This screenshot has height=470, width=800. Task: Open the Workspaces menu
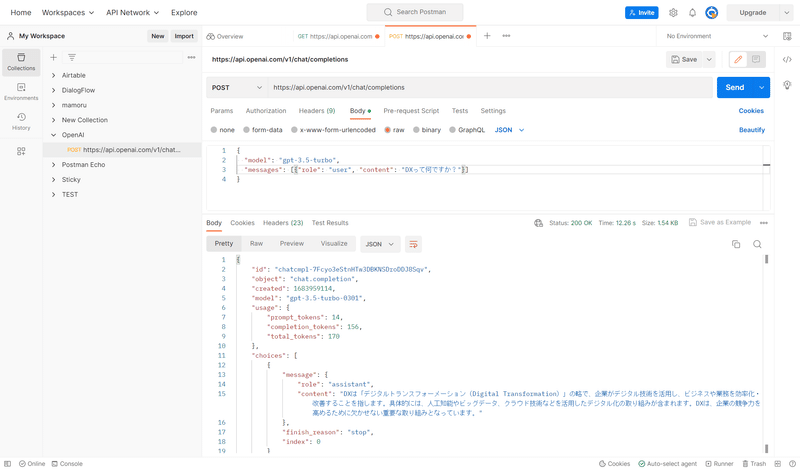click(68, 13)
